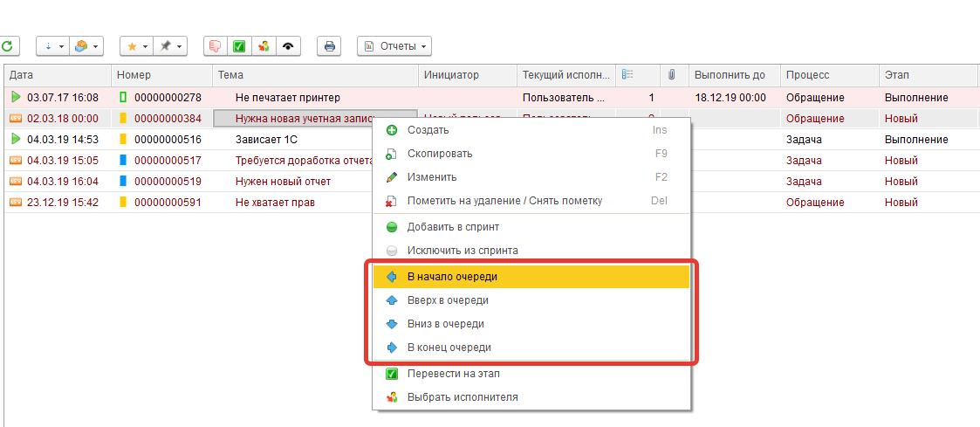Click Изменить in the context menu

(432, 177)
